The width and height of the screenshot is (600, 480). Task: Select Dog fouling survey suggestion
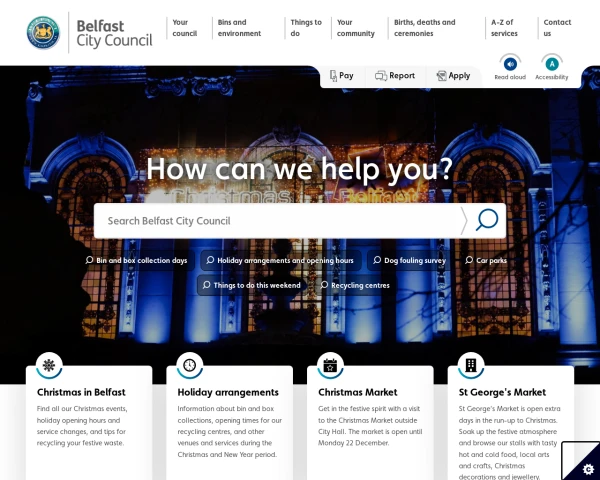[x=409, y=260]
